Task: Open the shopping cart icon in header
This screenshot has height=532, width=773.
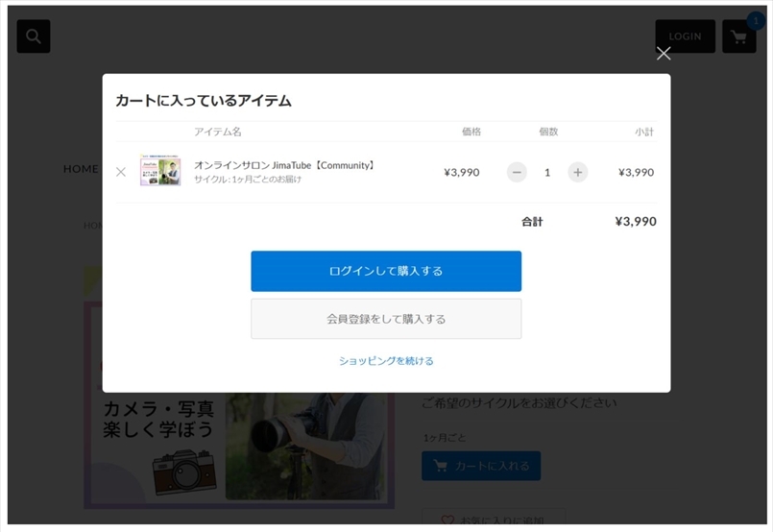Action: (737, 37)
